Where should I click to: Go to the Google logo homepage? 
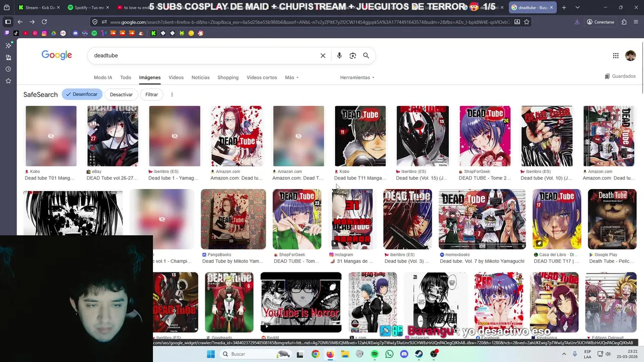click(57, 55)
